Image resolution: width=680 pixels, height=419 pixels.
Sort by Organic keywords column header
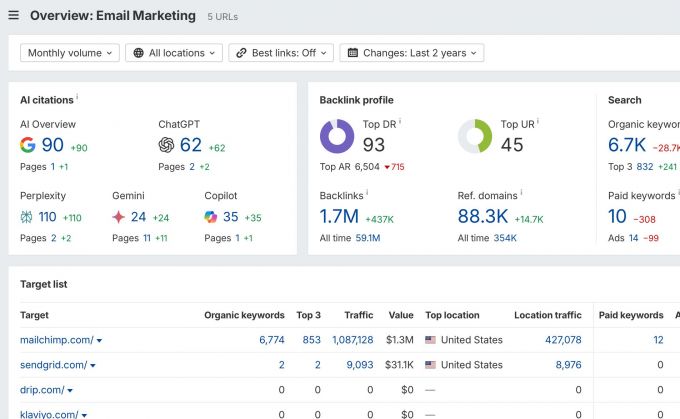[244, 315]
